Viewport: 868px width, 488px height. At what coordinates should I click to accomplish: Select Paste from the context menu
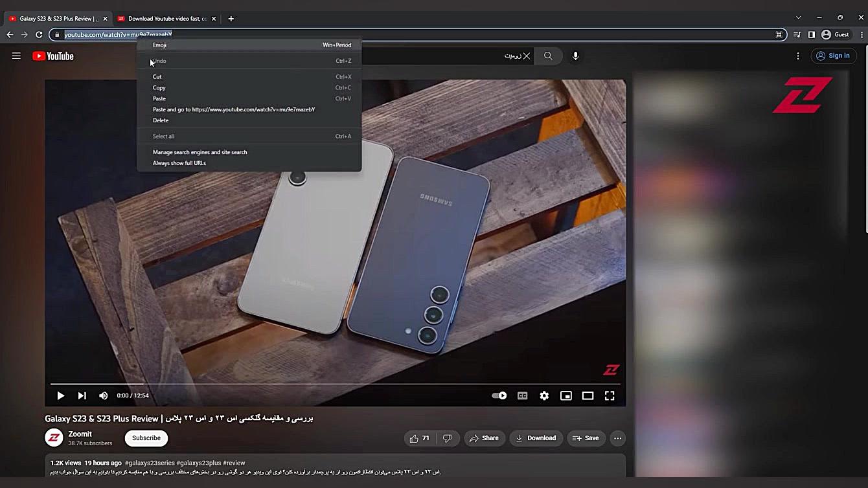pyautogui.click(x=159, y=98)
